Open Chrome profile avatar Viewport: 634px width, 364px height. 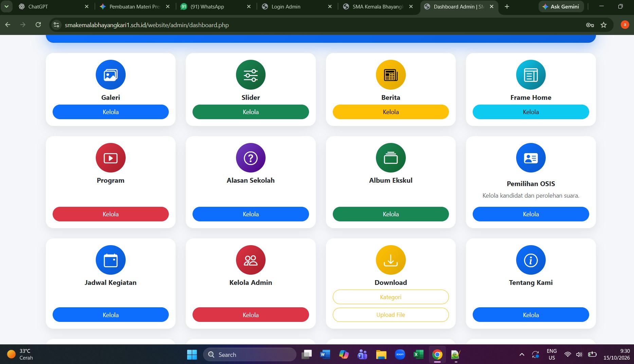click(x=624, y=24)
